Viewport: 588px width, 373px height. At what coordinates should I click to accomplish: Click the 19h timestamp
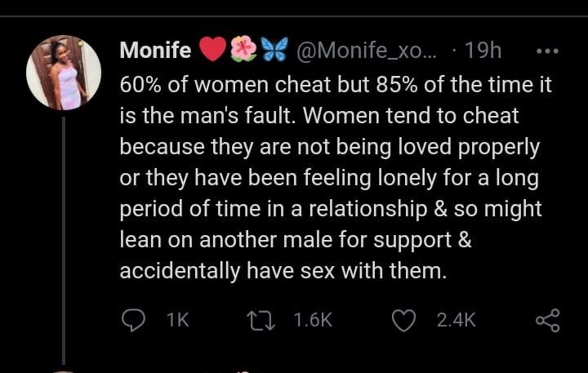click(x=482, y=51)
